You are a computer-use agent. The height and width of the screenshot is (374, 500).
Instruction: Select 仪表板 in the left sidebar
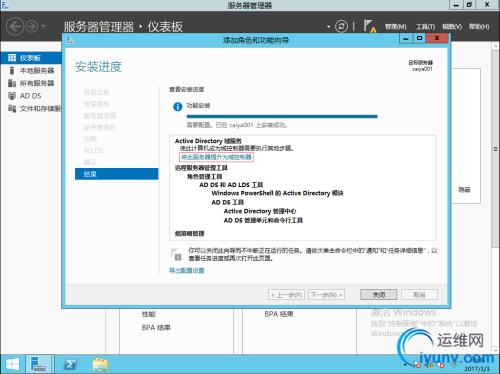tap(31, 58)
